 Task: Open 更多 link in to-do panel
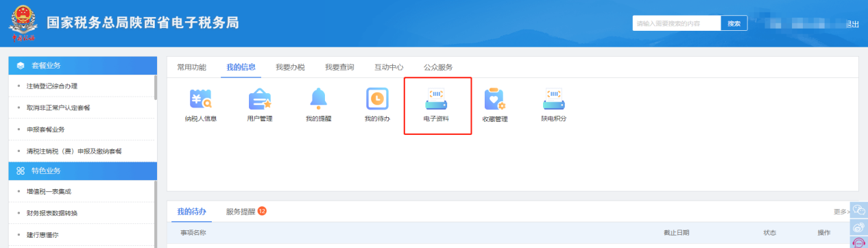[x=841, y=212]
